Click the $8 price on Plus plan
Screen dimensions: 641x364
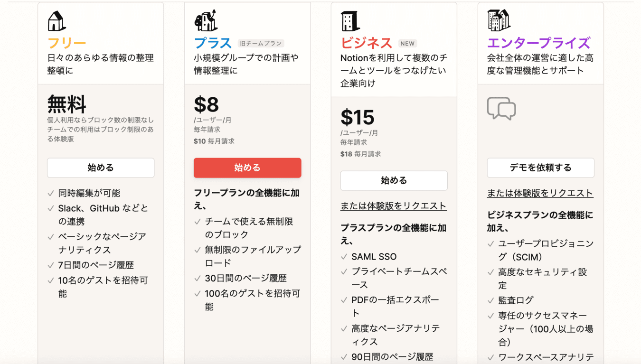[x=207, y=104]
